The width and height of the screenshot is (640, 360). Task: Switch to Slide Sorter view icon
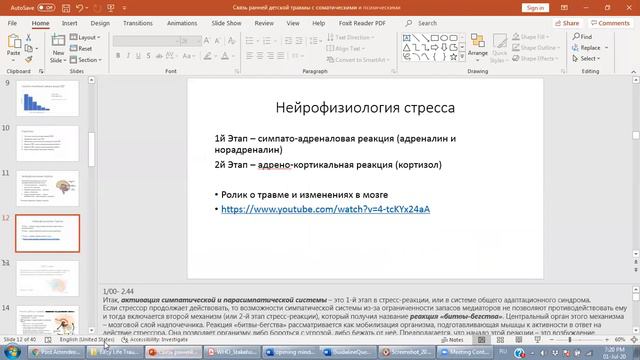click(500, 340)
